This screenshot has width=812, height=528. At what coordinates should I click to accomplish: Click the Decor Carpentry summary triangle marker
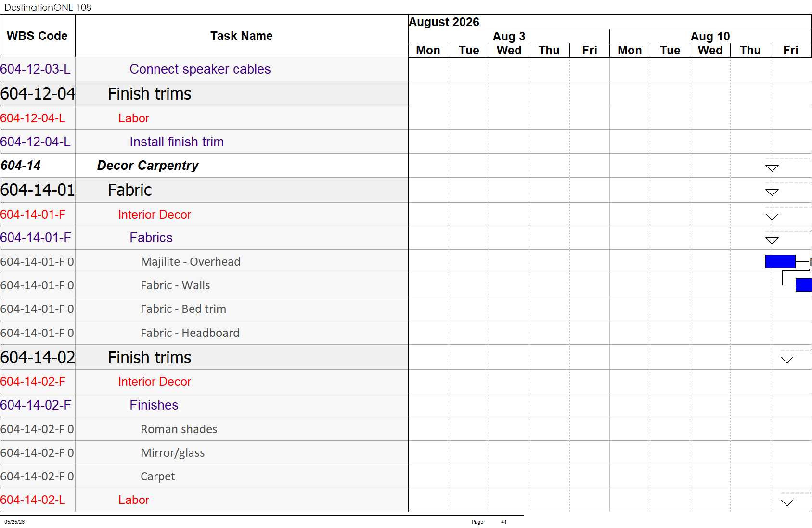pyautogui.click(x=772, y=168)
